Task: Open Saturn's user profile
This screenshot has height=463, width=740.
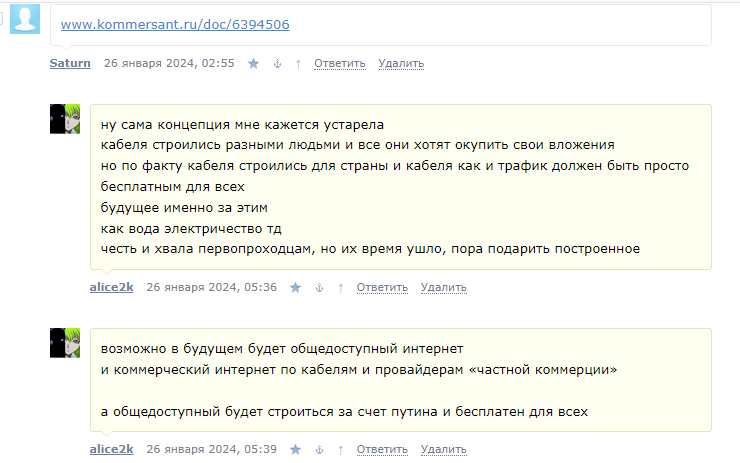Action: pos(70,63)
